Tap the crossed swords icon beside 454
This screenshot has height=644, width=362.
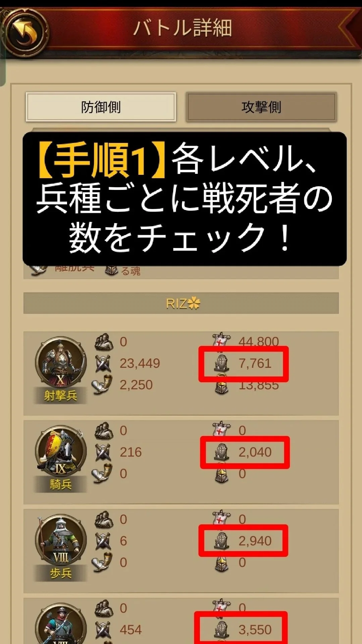click(x=103, y=630)
